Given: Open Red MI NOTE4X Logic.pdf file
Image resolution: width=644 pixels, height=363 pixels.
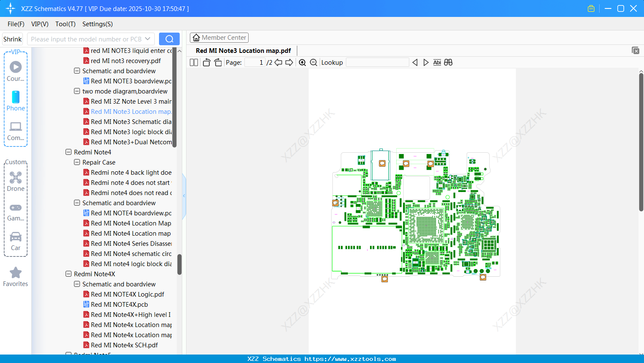Looking at the screenshot, I should point(124,294).
